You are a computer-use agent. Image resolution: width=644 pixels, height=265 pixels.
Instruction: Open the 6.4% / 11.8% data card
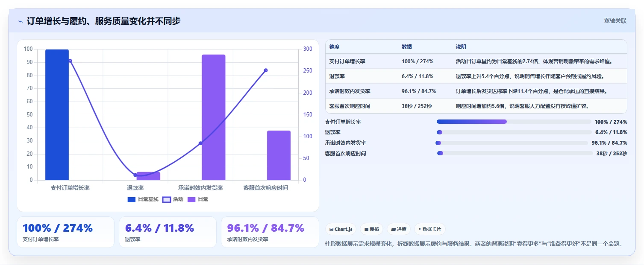pos(168,232)
